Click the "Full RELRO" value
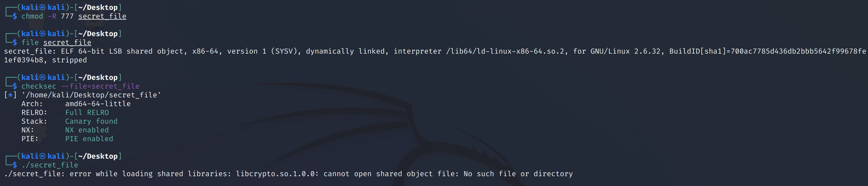868x186 pixels. point(87,112)
